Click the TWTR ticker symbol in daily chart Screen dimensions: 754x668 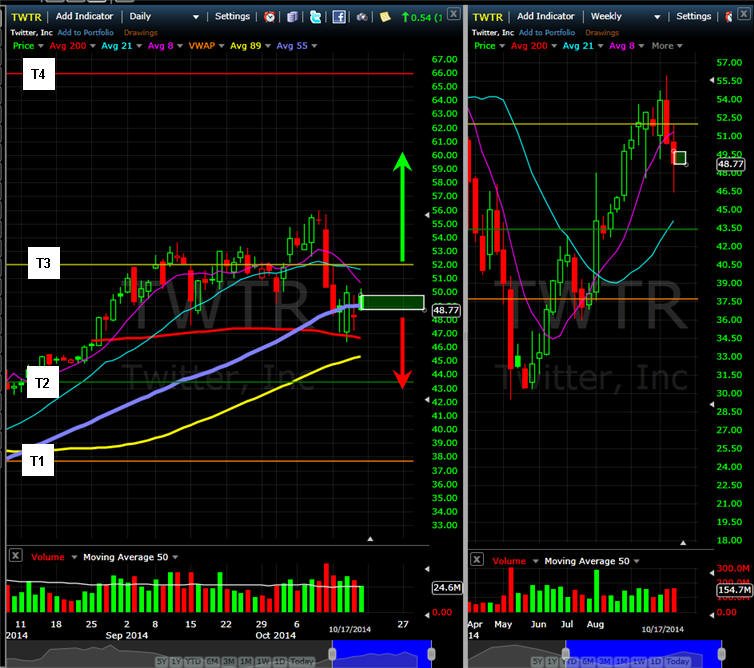(x=26, y=17)
